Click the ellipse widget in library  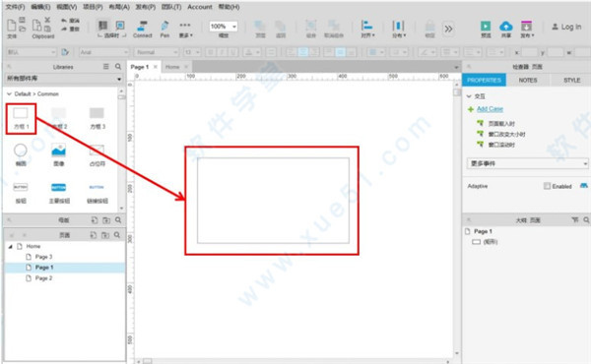(x=21, y=154)
